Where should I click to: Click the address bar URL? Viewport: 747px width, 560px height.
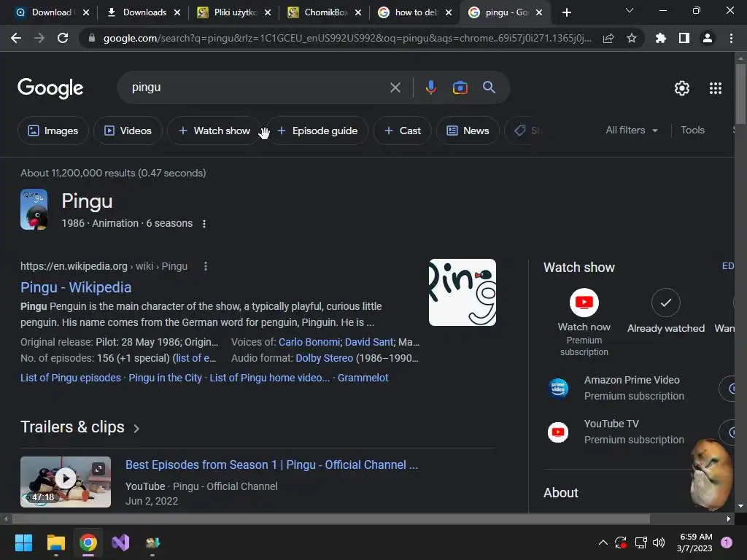347,38
